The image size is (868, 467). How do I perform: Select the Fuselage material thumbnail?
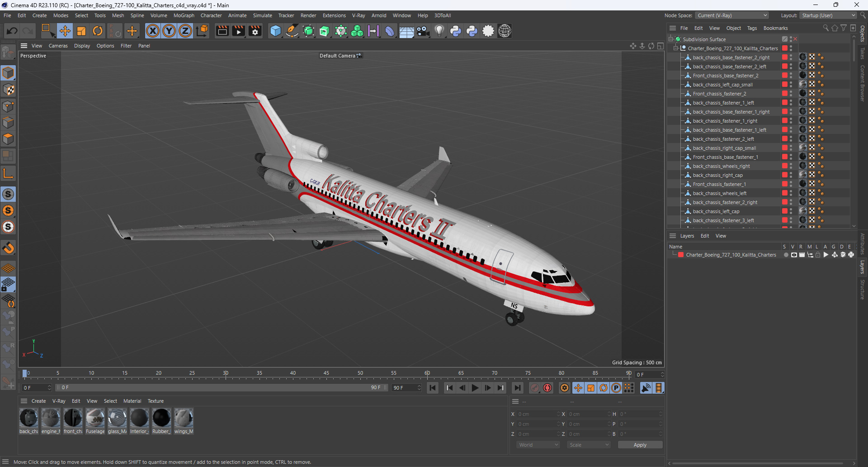point(95,421)
